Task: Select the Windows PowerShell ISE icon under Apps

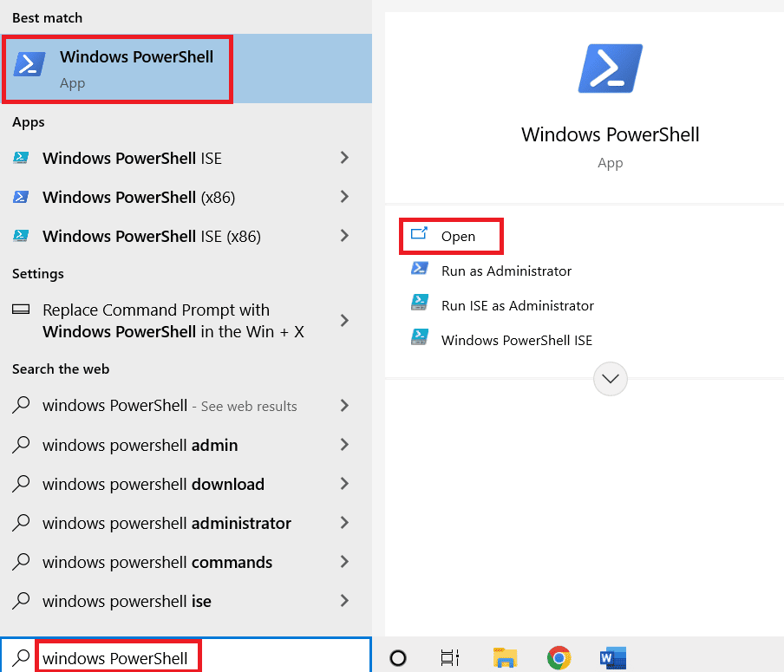Action: [x=23, y=158]
